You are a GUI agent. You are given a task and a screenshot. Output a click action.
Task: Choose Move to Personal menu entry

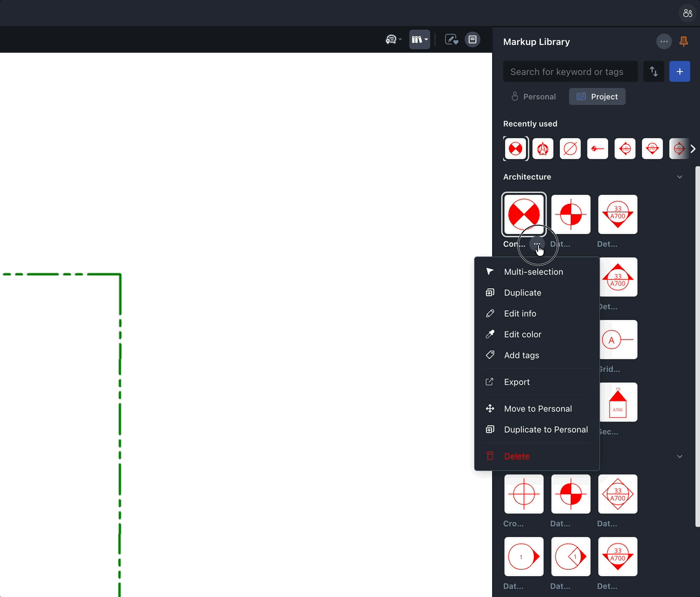536,409
